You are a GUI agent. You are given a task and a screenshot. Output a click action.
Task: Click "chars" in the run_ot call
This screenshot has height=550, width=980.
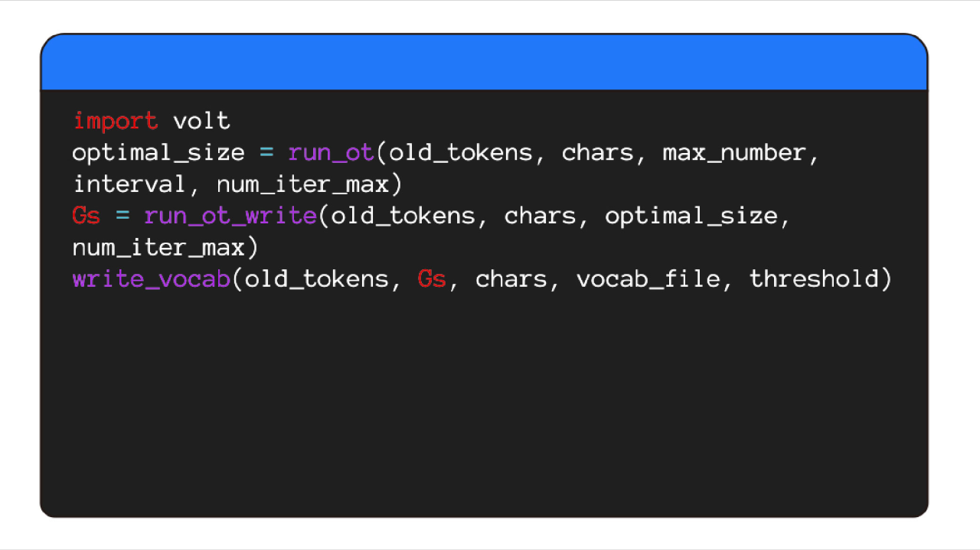(597, 152)
